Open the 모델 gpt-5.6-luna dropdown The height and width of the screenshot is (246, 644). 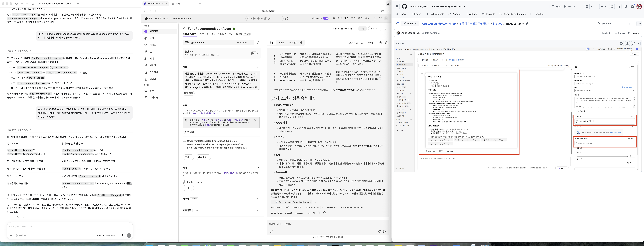(218, 43)
